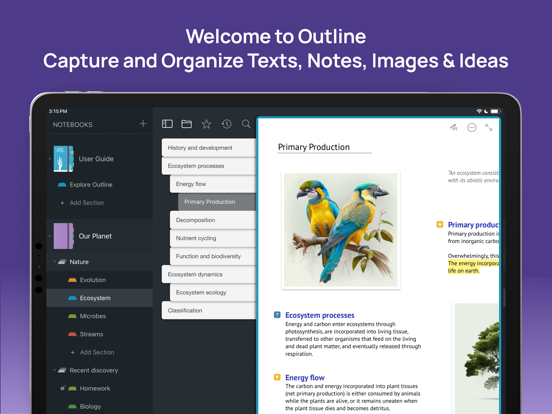Open favorites star icon
The height and width of the screenshot is (414, 552).
pyautogui.click(x=206, y=124)
